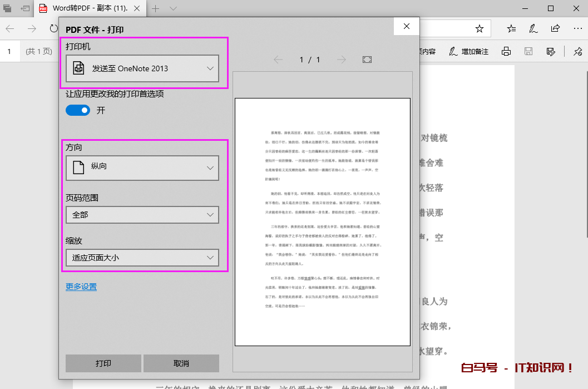Screen dimensions: 588x389
Task: Click the pen add-notes icon in browser toolbar
Action: point(533,28)
